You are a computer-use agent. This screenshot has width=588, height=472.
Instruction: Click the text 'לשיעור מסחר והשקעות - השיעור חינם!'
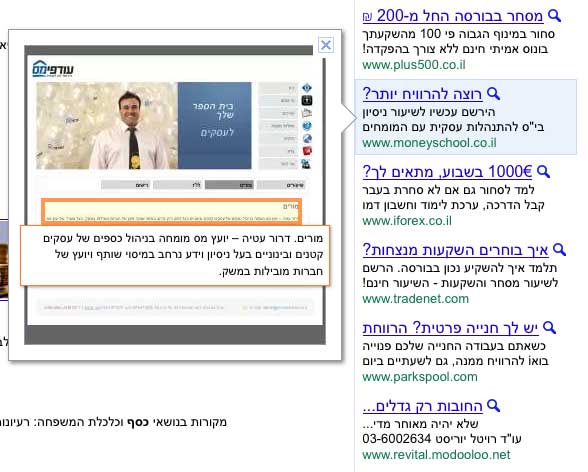coord(460,283)
